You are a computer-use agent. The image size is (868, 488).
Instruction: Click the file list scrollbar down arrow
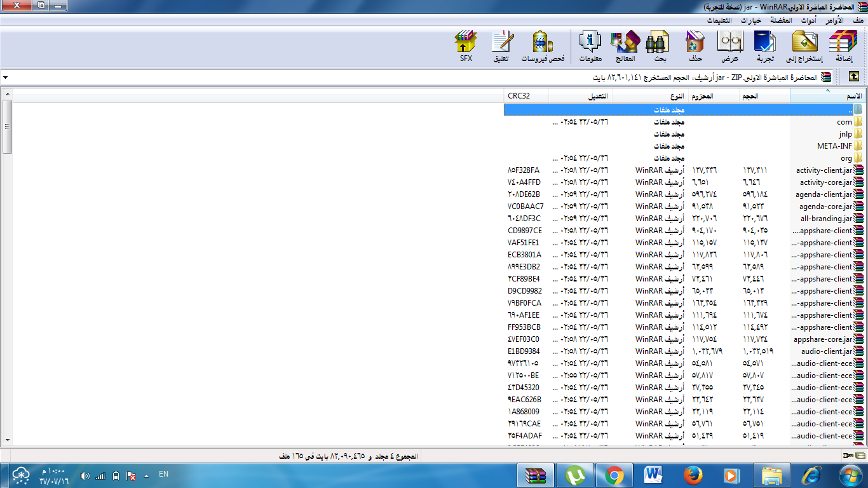point(7,440)
